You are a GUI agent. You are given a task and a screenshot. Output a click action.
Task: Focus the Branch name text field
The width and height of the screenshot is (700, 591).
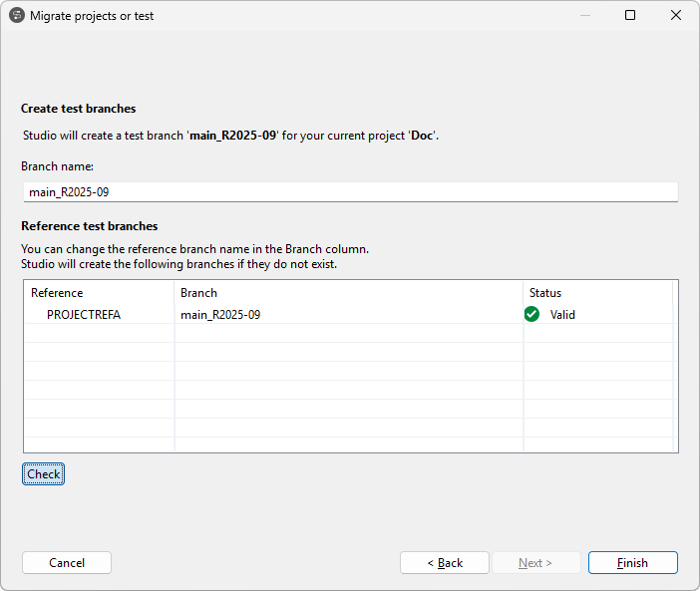pyautogui.click(x=349, y=191)
